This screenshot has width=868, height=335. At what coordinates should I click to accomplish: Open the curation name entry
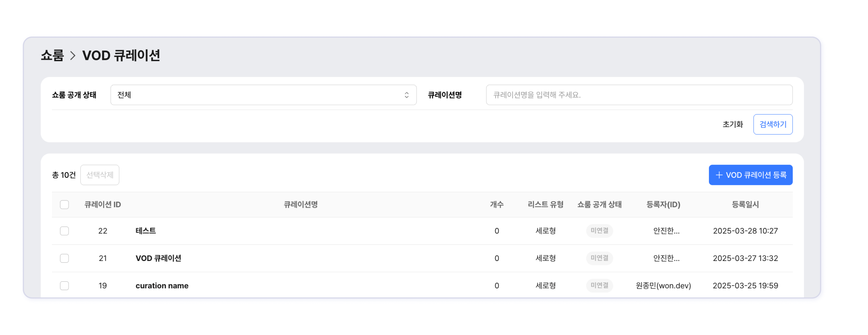[162, 286]
